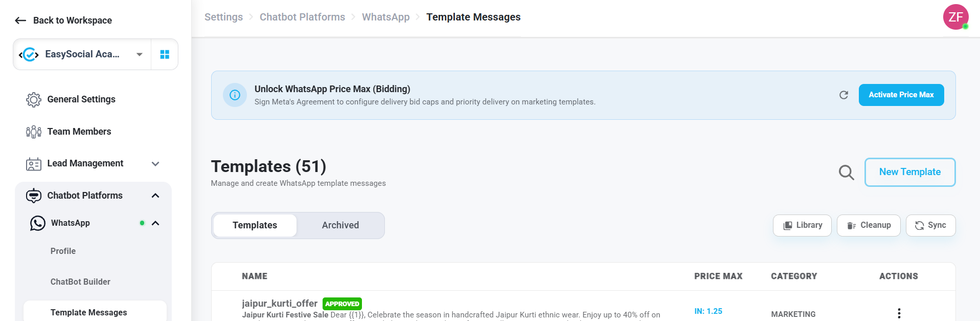Switch to the Templates tab
Image resolution: width=980 pixels, height=321 pixels.
coord(255,225)
